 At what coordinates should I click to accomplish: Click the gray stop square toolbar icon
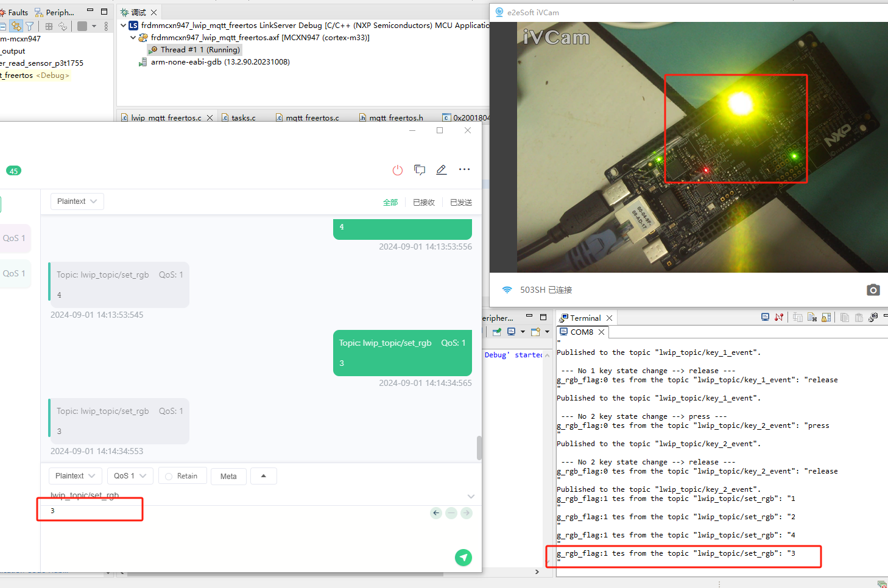(x=82, y=26)
